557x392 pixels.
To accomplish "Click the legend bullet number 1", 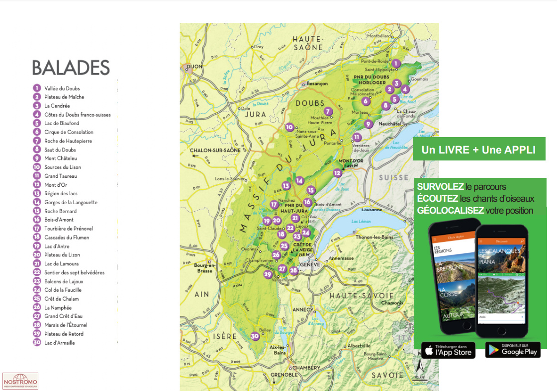I will coord(37,88).
